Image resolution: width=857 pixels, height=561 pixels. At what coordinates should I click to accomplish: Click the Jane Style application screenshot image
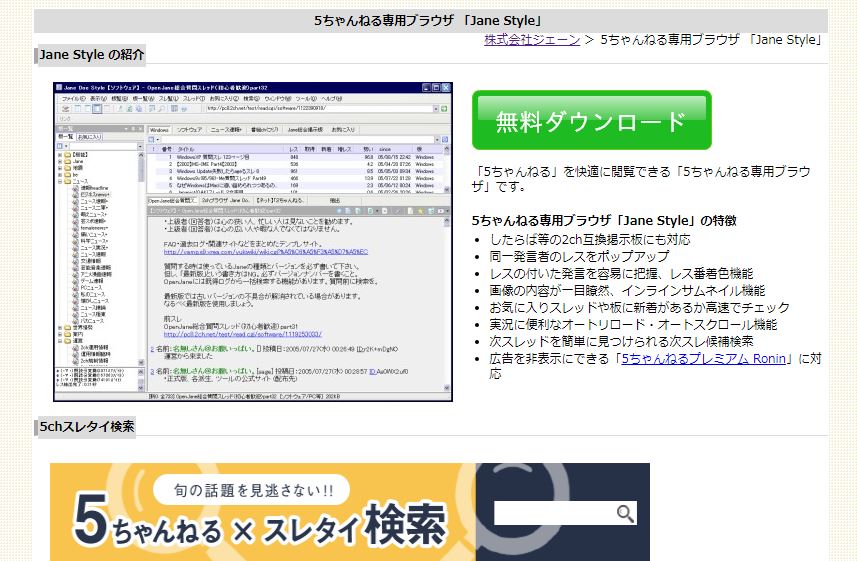253,242
